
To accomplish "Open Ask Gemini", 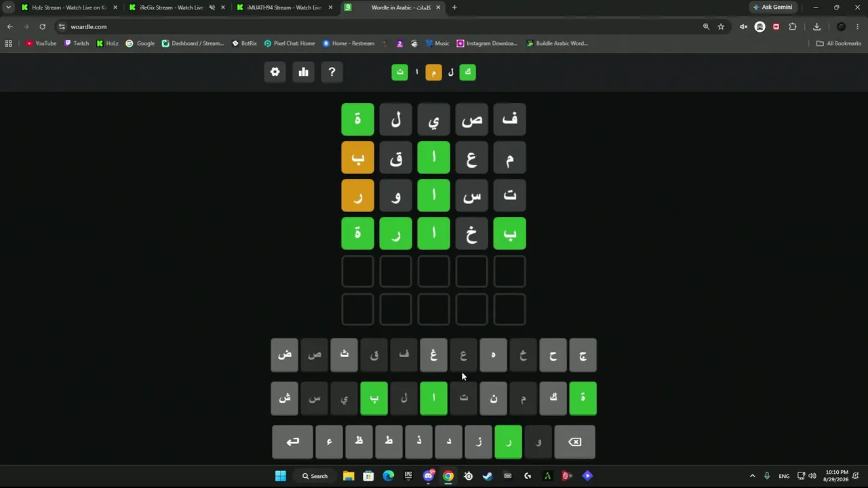I will [772, 7].
